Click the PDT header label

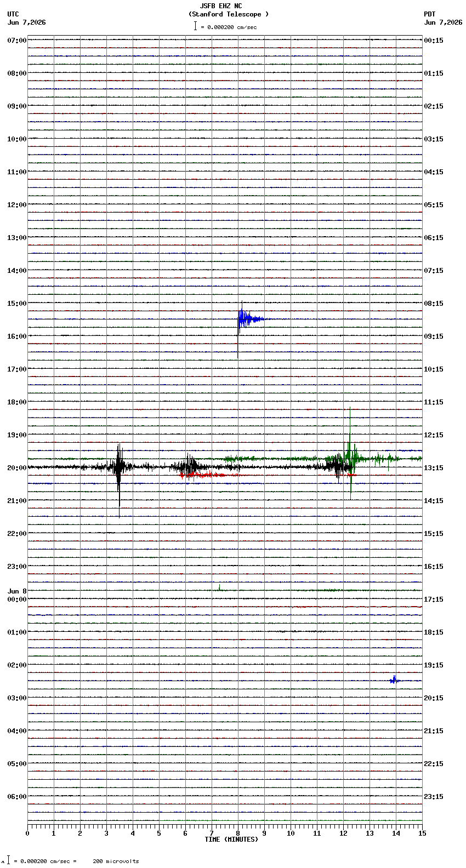coord(429,14)
